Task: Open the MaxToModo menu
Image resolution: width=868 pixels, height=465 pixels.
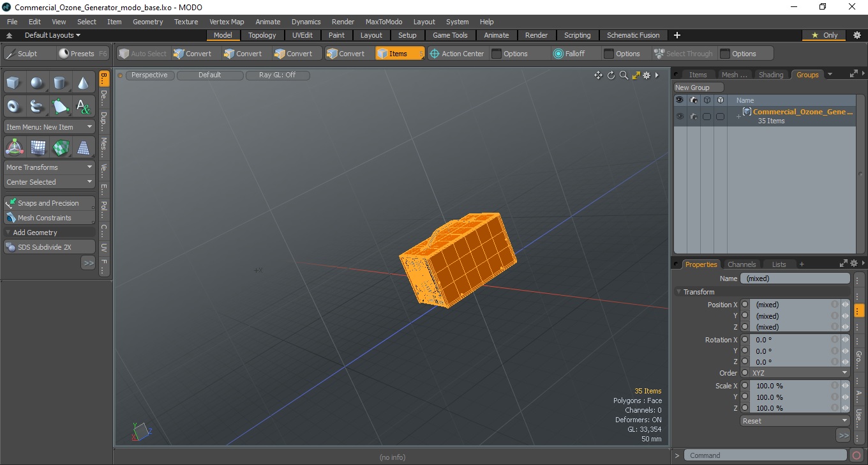Action: [x=384, y=22]
